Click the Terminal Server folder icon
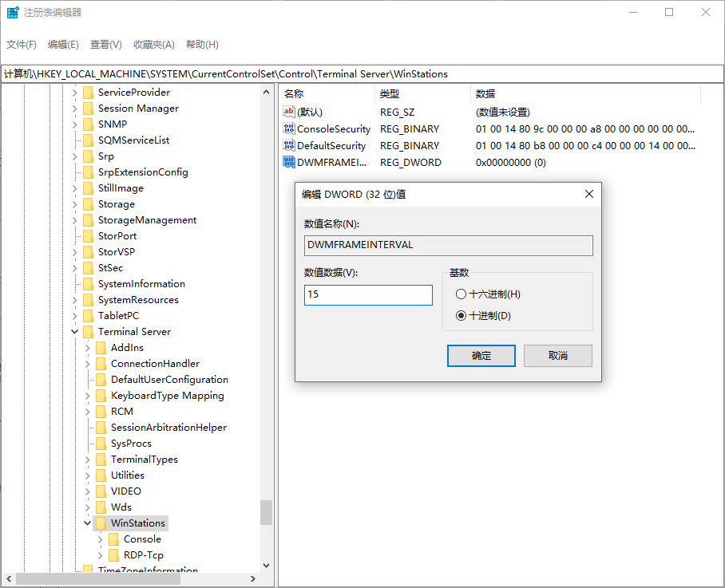Screen dimensions: 725x588 point(88,332)
